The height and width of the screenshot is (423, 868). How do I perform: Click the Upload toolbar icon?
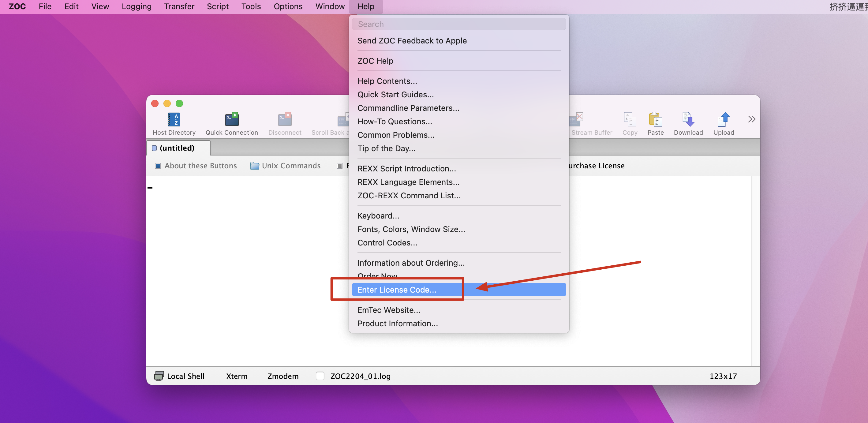tap(723, 119)
